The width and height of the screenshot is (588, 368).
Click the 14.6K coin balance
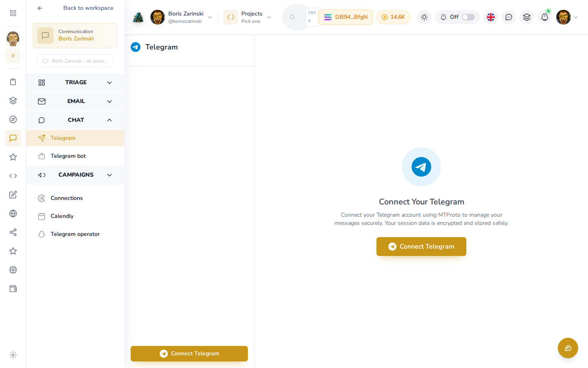(x=393, y=17)
